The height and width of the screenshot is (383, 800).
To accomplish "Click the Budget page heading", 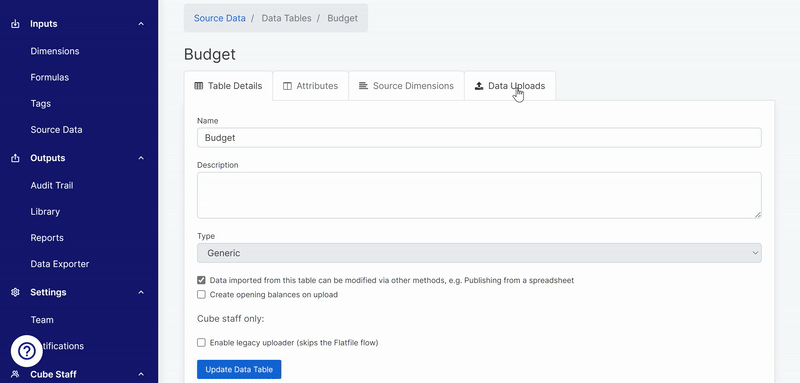I will [x=210, y=55].
